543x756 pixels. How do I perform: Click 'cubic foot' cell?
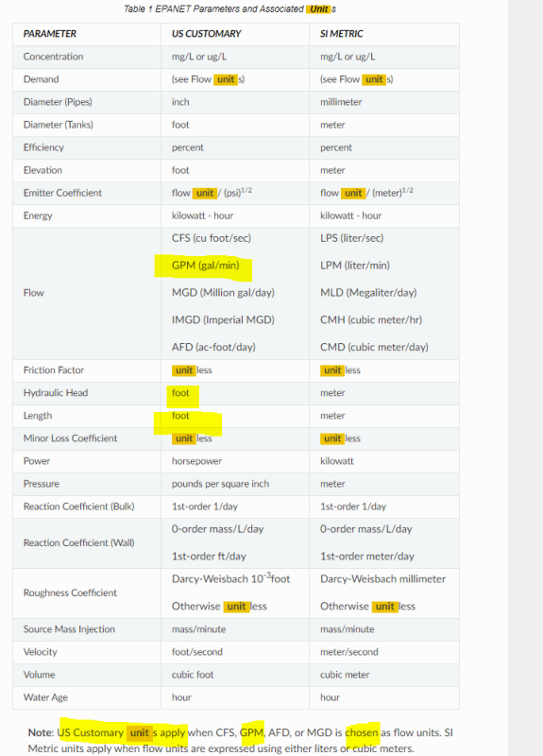point(193,675)
